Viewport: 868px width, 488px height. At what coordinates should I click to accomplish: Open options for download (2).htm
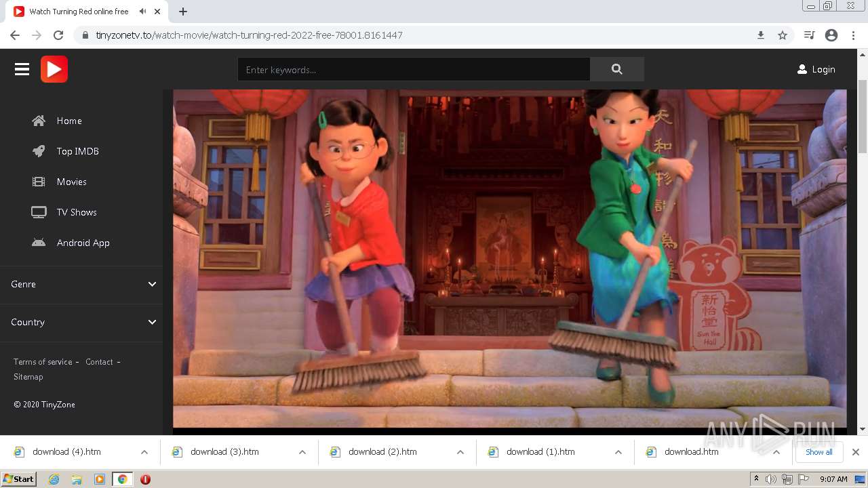click(460, 452)
